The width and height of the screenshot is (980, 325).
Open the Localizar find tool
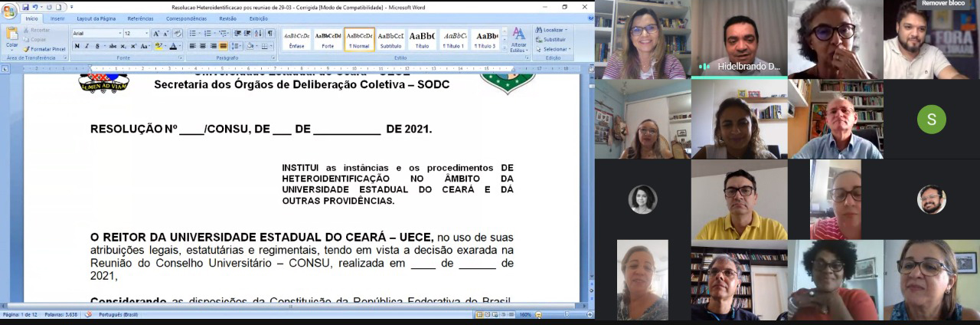(x=551, y=30)
